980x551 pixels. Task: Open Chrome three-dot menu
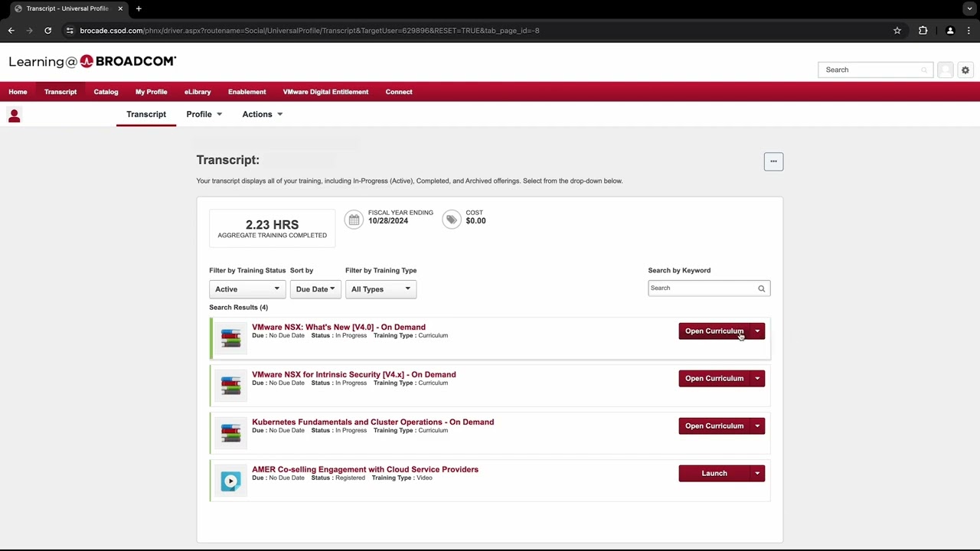click(969, 31)
